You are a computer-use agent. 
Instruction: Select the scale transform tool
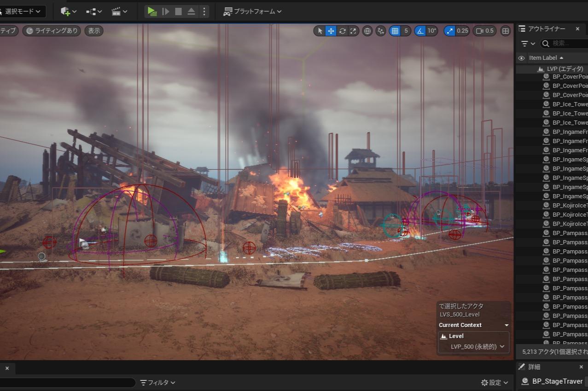point(353,31)
